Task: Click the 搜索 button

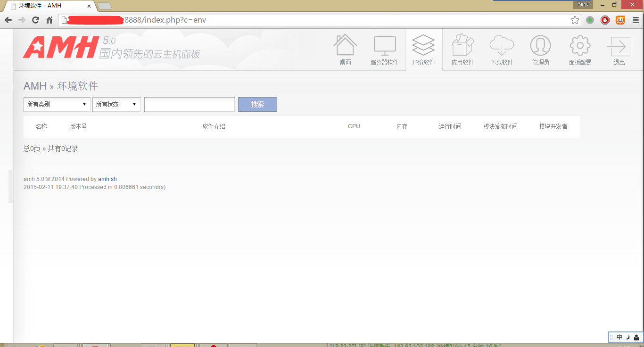Action: (x=257, y=104)
